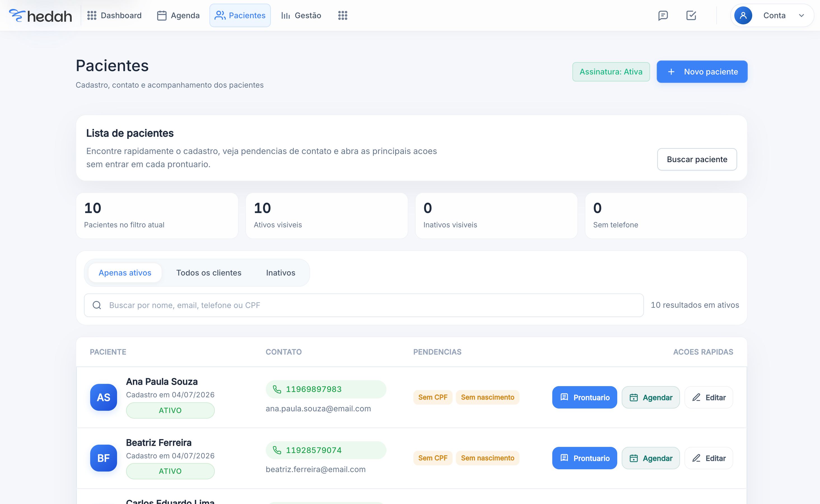The image size is (820, 504).
Task: Click email ana.paula.souza@email.com
Action: [318, 409]
